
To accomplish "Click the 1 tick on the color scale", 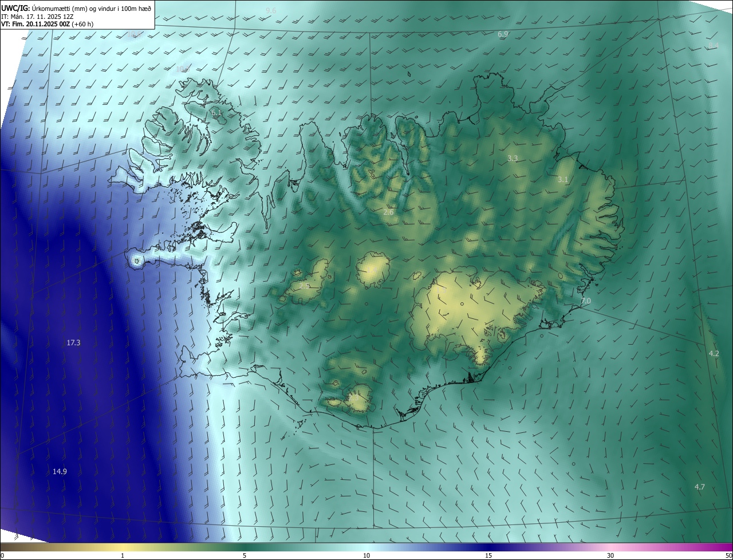I will pyautogui.click(x=123, y=555).
